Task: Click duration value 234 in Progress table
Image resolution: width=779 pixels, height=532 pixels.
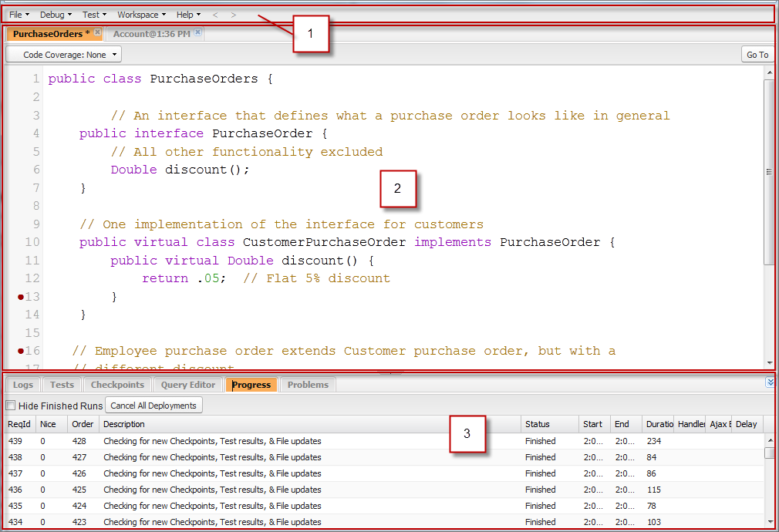Action: pos(654,441)
